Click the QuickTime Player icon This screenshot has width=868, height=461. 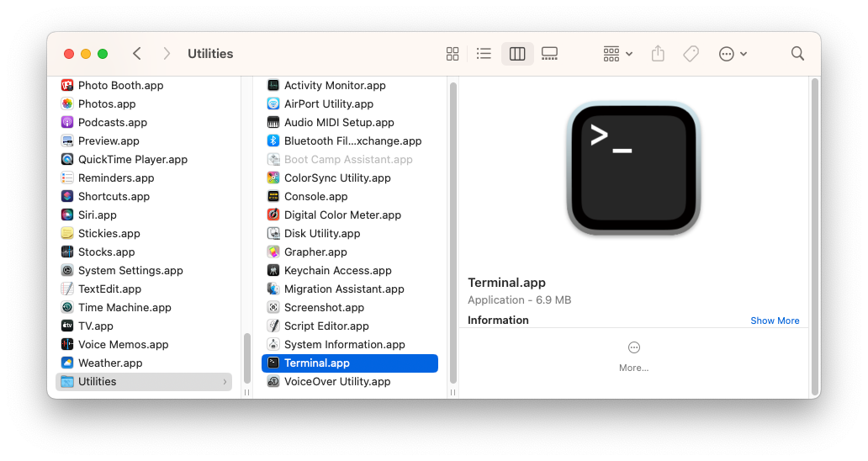click(67, 159)
